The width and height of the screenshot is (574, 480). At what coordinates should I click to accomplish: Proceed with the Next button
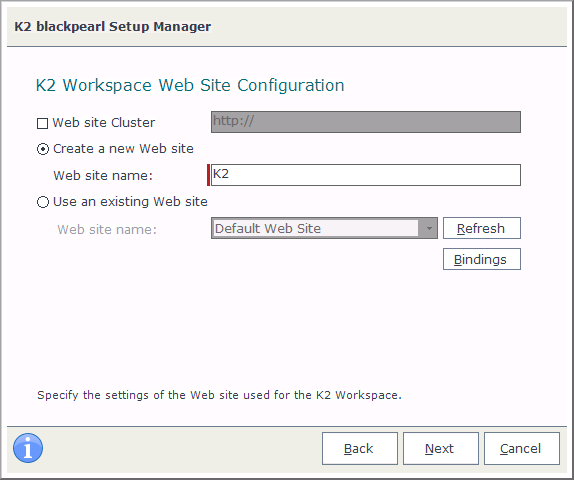(441, 449)
